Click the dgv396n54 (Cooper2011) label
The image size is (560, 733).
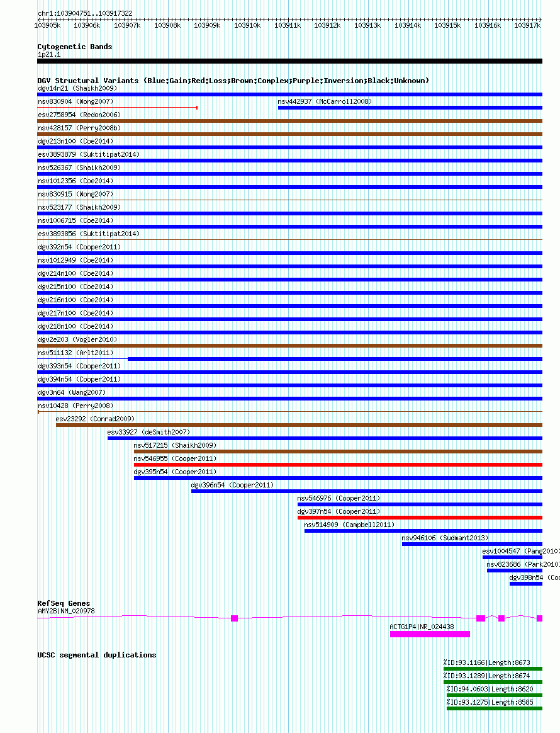[233, 486]
